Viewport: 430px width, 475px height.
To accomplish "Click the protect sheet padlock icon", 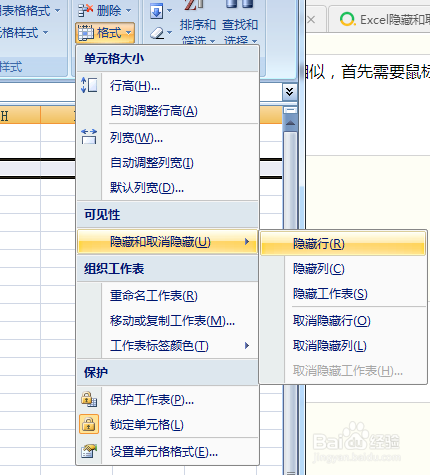I will [89, 399].
